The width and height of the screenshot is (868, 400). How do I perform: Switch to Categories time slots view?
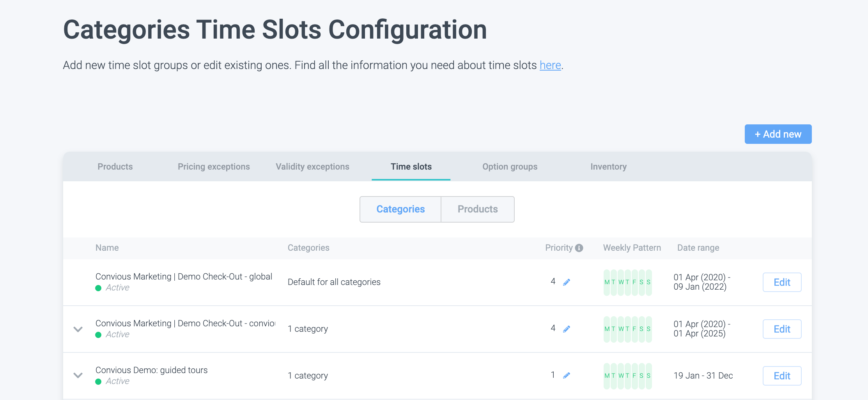[x=400, y=209]
